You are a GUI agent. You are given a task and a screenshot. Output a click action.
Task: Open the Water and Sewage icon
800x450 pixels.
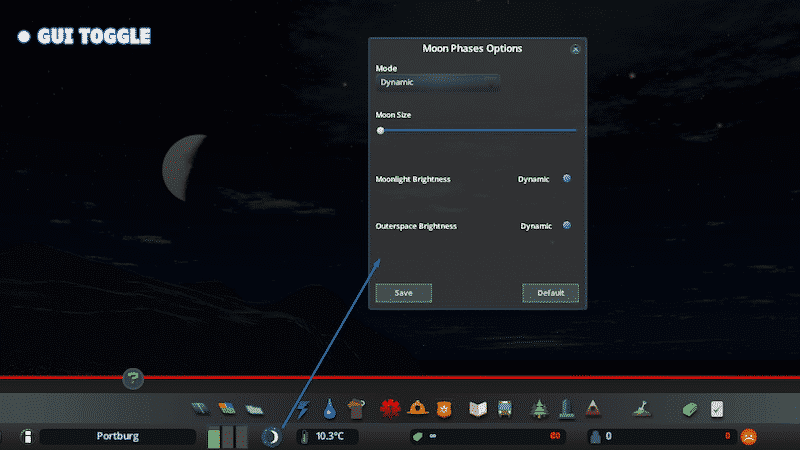pyautogui.click(x=330, y=408)
